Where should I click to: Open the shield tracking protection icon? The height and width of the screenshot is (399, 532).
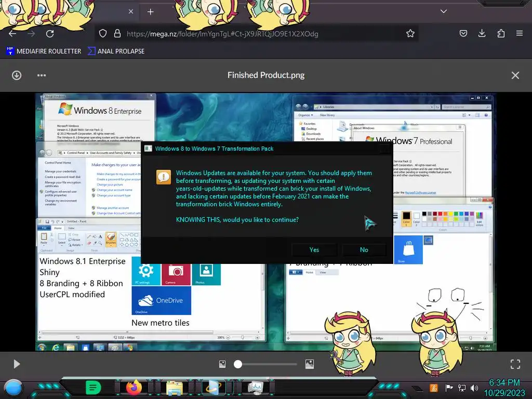(103, 34)
